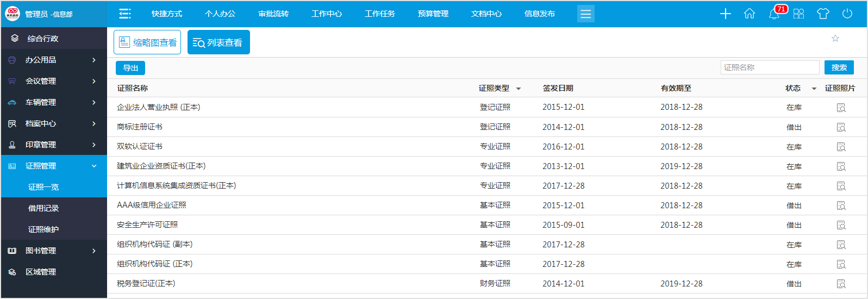
Task: Open 状态 column filter dropdown
Action: 814,89
